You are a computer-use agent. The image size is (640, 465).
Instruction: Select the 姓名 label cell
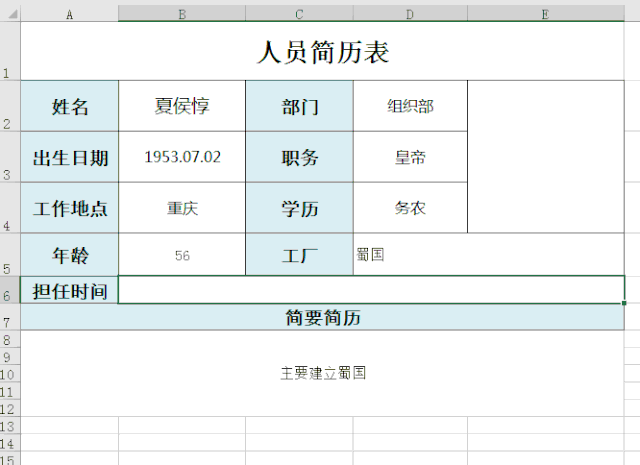click(69, 106)
